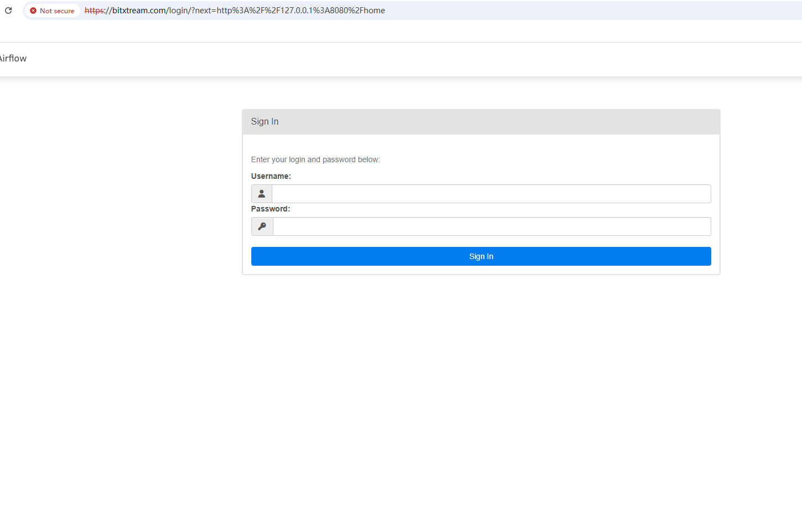802x532 pixels.
Task: Click the browser reload page icon
Action: click(8, 11)
